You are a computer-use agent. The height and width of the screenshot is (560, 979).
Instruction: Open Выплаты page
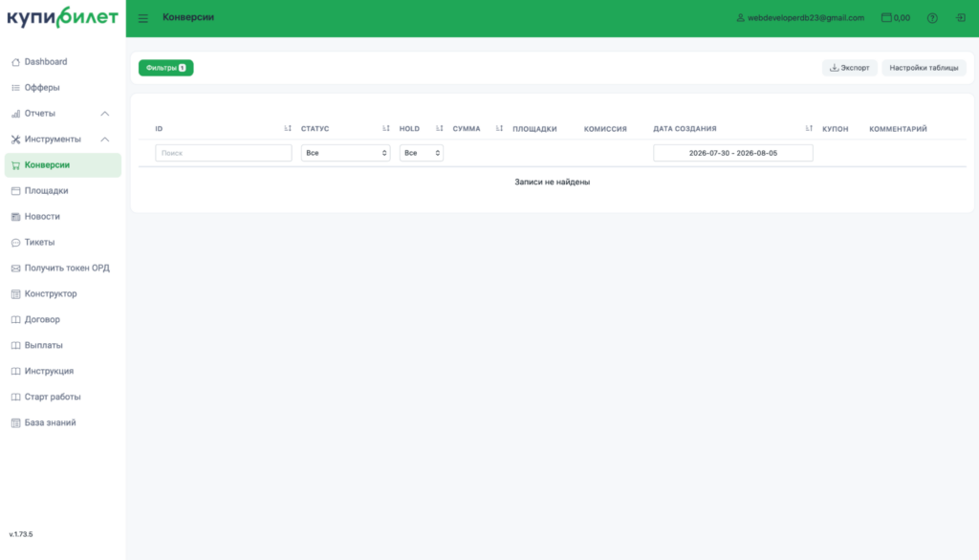point(62,345)
